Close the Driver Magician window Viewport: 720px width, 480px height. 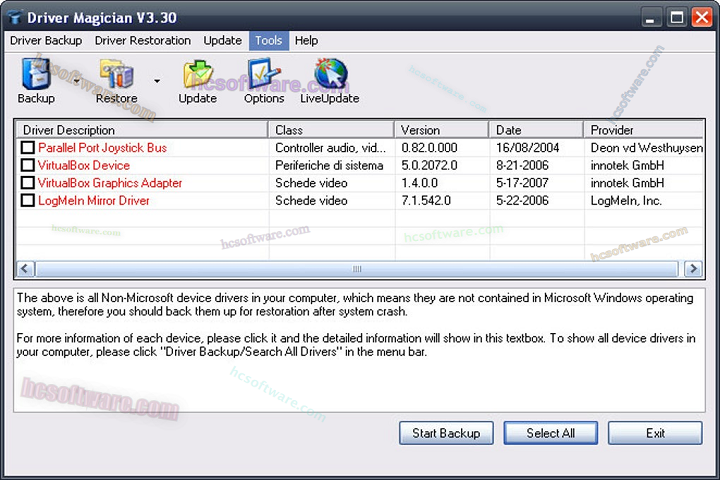tap(702, 18)
